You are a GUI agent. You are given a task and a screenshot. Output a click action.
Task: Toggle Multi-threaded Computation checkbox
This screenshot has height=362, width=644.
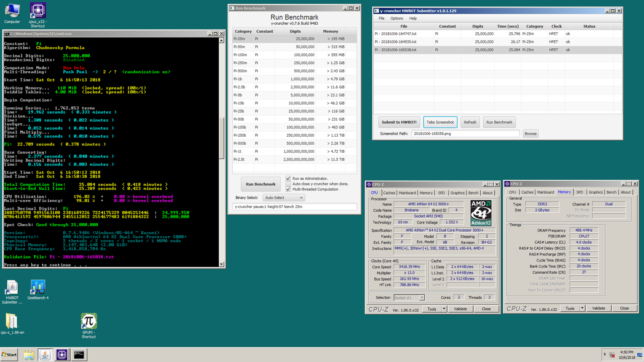288,189
